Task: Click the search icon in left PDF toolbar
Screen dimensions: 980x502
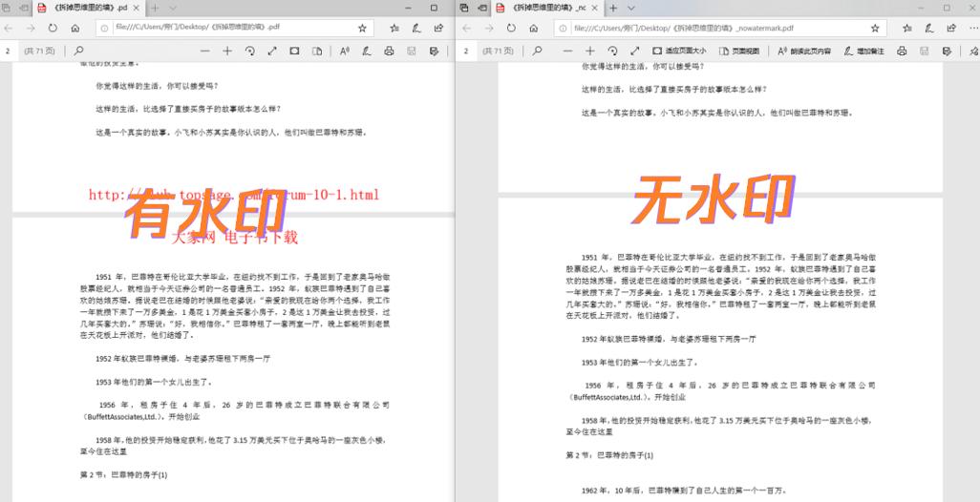Action: (78, 51)
